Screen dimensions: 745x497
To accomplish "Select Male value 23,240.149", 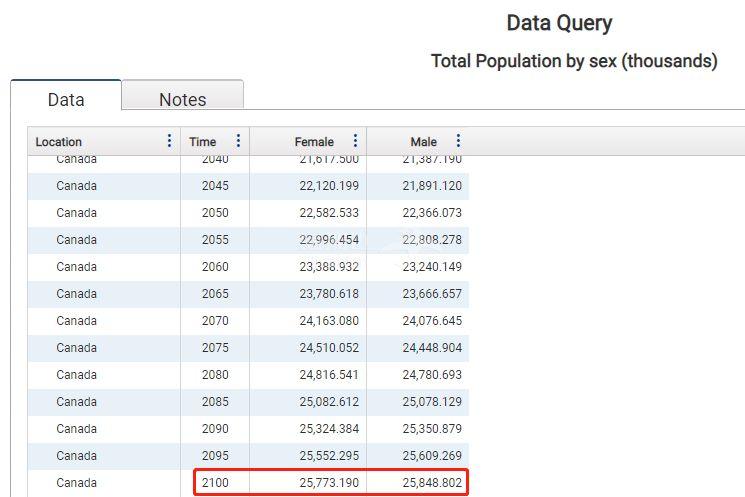I will [x=432, y=267].
